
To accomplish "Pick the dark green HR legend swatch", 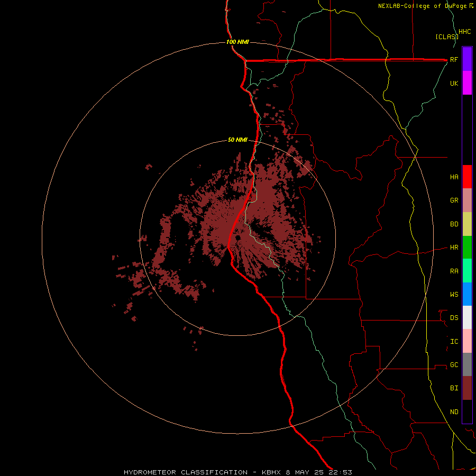I will (467, 248).
